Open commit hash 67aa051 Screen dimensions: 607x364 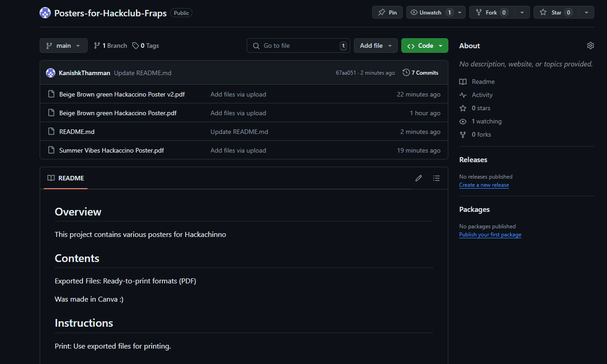[346, 73]
